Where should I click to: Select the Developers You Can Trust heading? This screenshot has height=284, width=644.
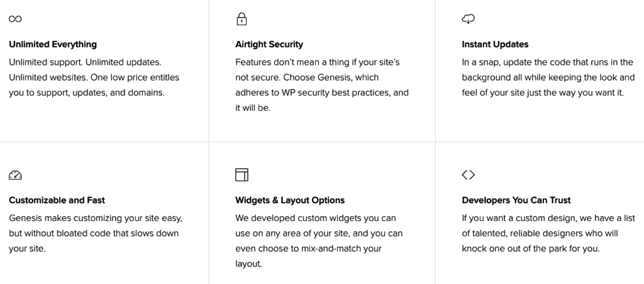tap(516, 200)
